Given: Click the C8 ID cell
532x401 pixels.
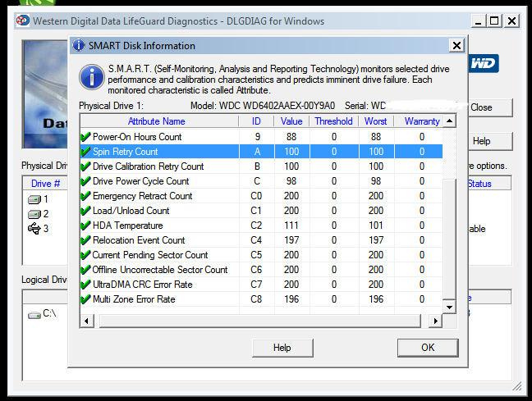Looking at the screenshot, I should click(256, 299).
